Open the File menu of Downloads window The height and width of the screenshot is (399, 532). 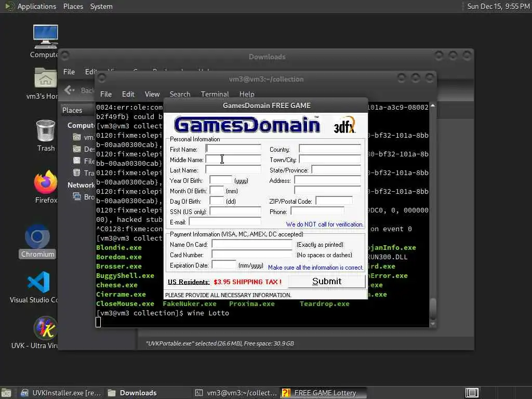pyautogui.click(x=69, y=72)
